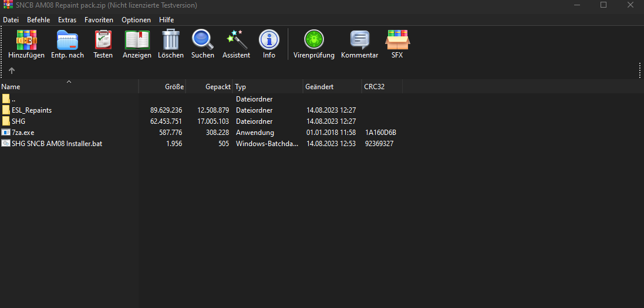Sort by the CRC32 column header
644x308 pixels.
point(382,87)
